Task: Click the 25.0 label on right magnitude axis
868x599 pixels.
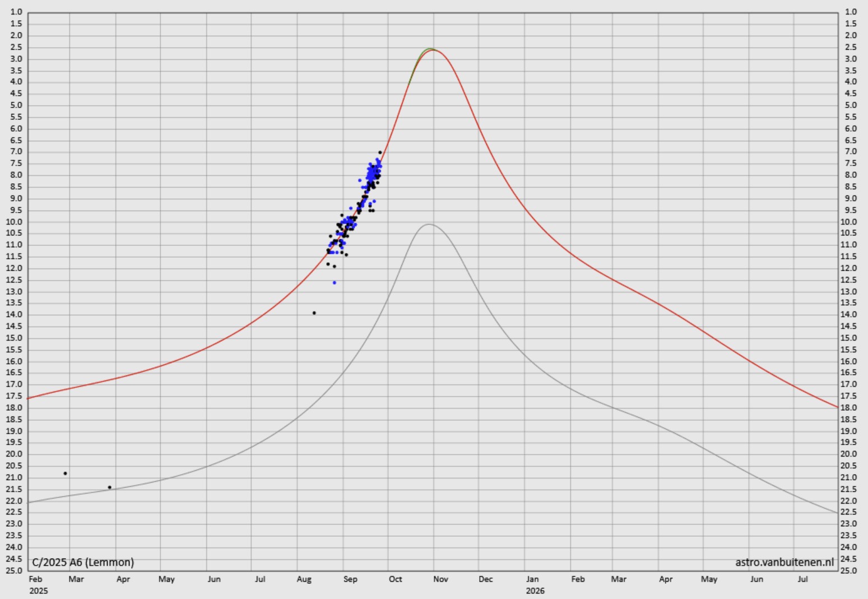Action: [x=851, y=570]
